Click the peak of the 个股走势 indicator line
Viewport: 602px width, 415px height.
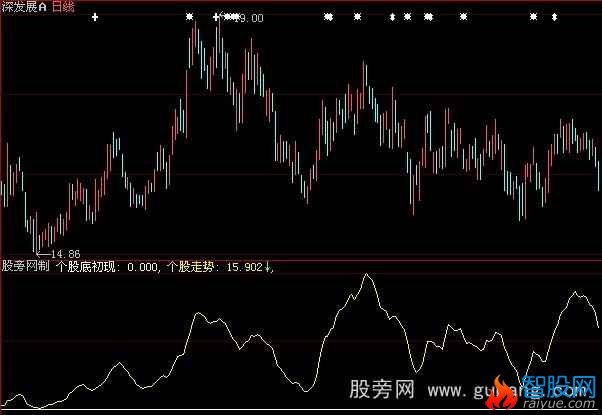pos(367,274)
